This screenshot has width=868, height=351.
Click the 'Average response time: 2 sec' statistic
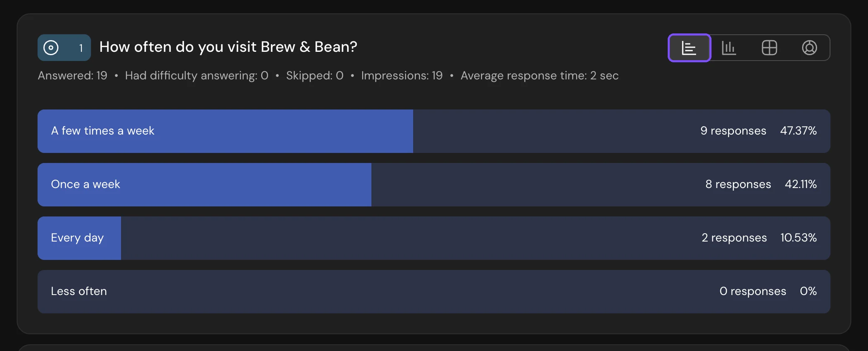540,76
